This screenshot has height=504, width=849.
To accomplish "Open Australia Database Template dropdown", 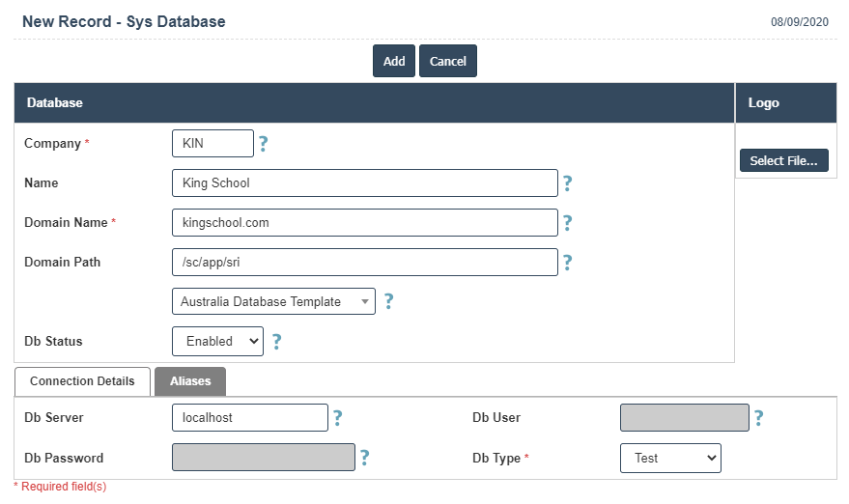I will [x=273, y=301].
